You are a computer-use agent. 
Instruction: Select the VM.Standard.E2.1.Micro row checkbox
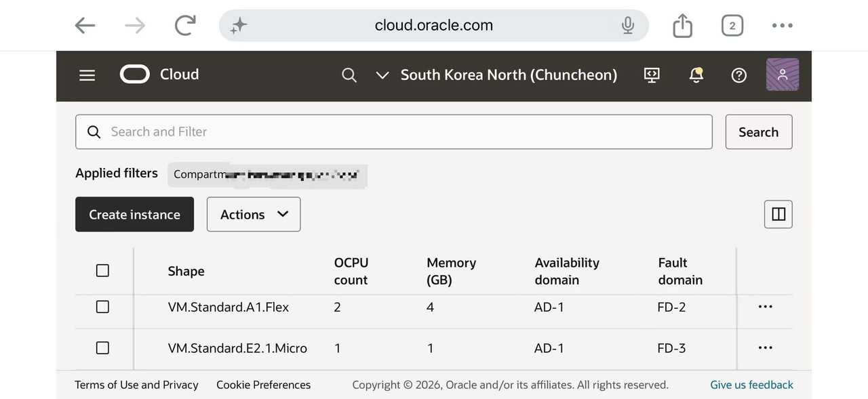point(102,348)
